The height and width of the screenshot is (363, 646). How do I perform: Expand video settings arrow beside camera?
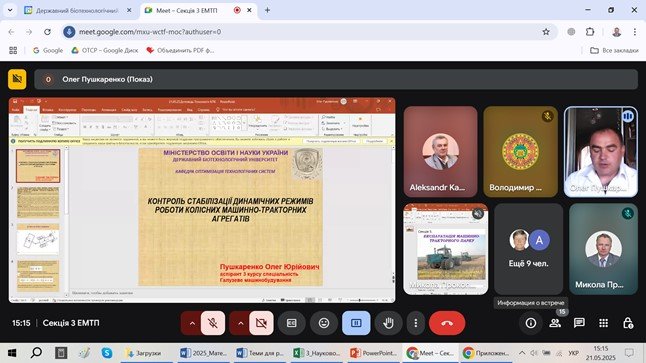point(240,323)
